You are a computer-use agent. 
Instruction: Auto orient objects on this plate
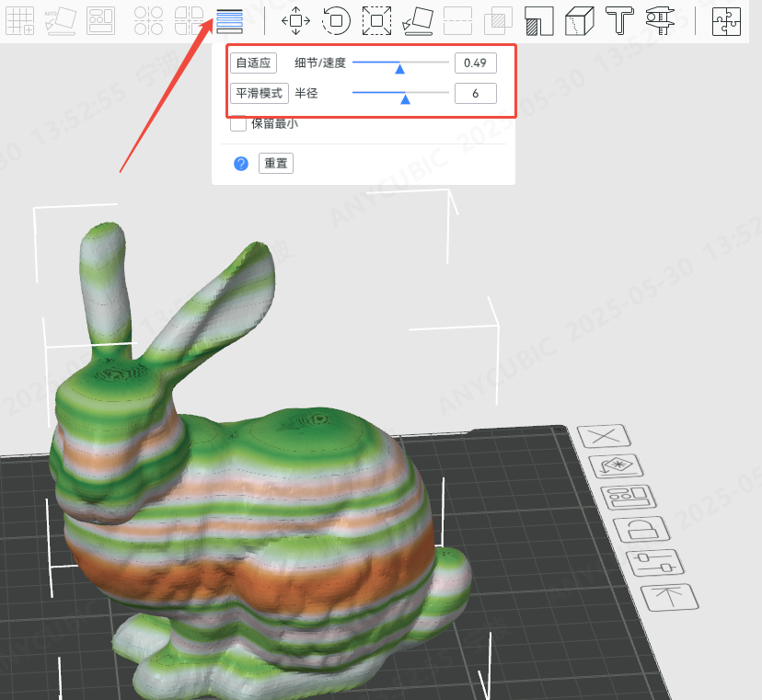pyautogui.click(x=616, y=465)
